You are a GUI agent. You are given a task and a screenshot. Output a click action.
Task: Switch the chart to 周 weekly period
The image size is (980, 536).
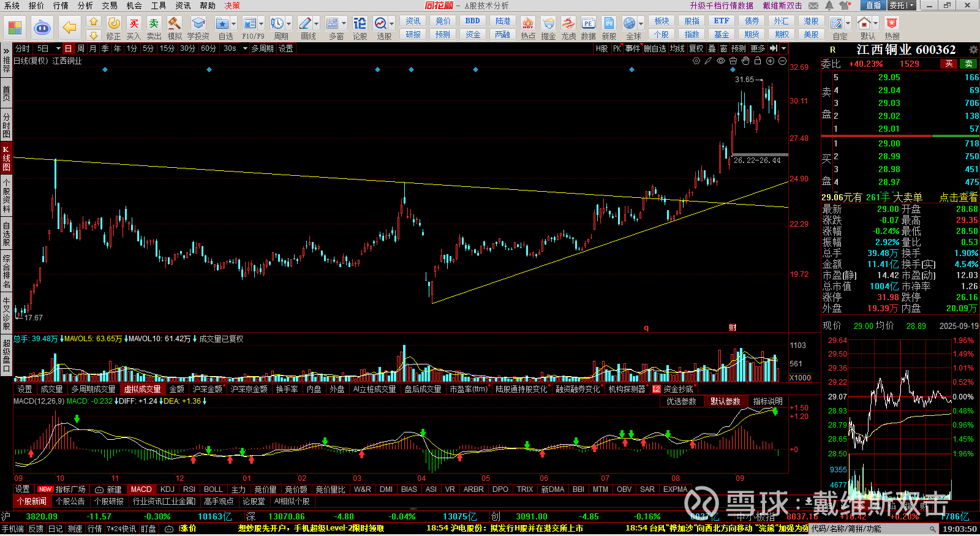pyautogui.click(x=81, y=48)
